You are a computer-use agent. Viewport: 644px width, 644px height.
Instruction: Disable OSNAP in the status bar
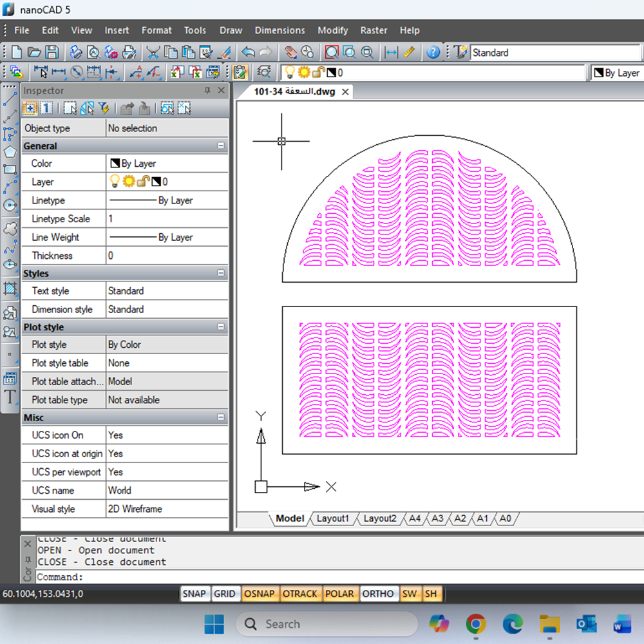[x=260, y=594]
